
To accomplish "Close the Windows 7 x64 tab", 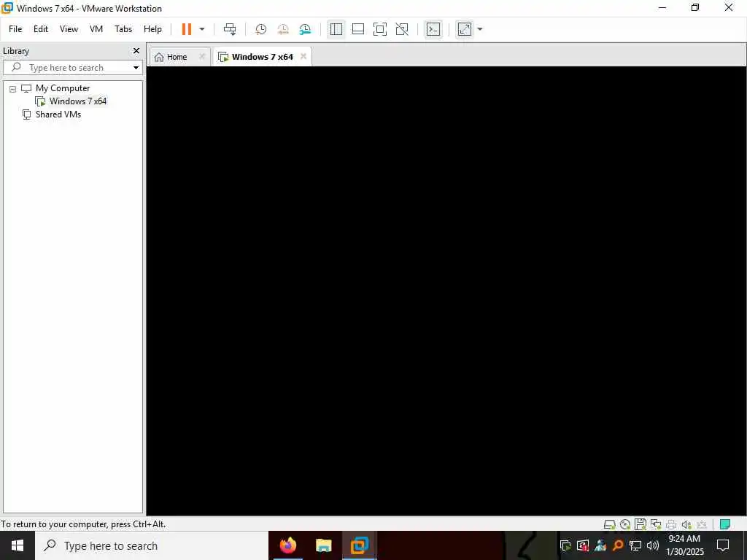I will 303,56.
